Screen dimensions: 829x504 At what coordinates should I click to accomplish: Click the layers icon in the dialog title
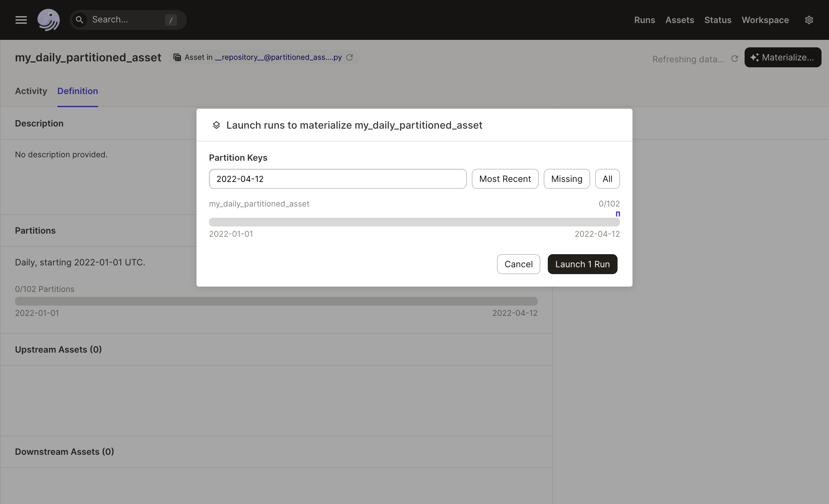pyautogui.click(x=217, y=125)
